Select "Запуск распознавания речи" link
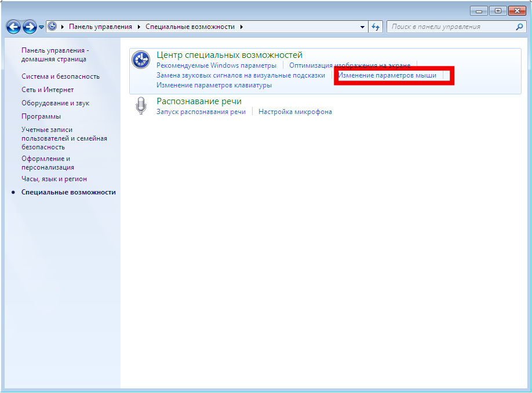This screenshot has width=532, height=393. click(201, 112)
